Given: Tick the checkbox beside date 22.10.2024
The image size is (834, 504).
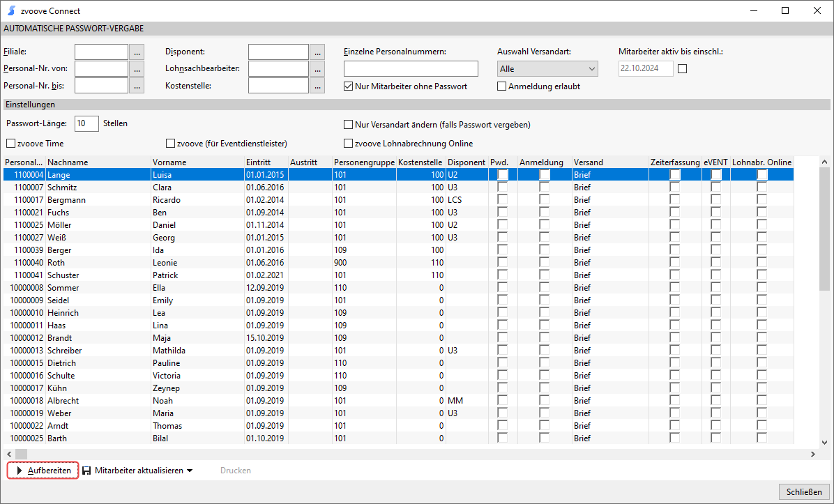Looking at the screenshot, I should 683,68.
